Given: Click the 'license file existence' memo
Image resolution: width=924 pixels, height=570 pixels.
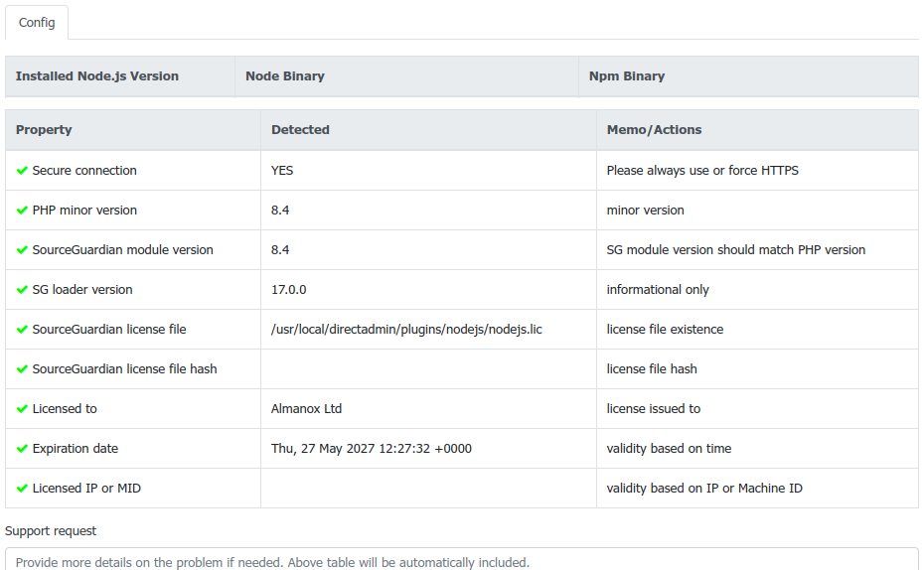Looking at the screenshot, I should click(665, 330).
